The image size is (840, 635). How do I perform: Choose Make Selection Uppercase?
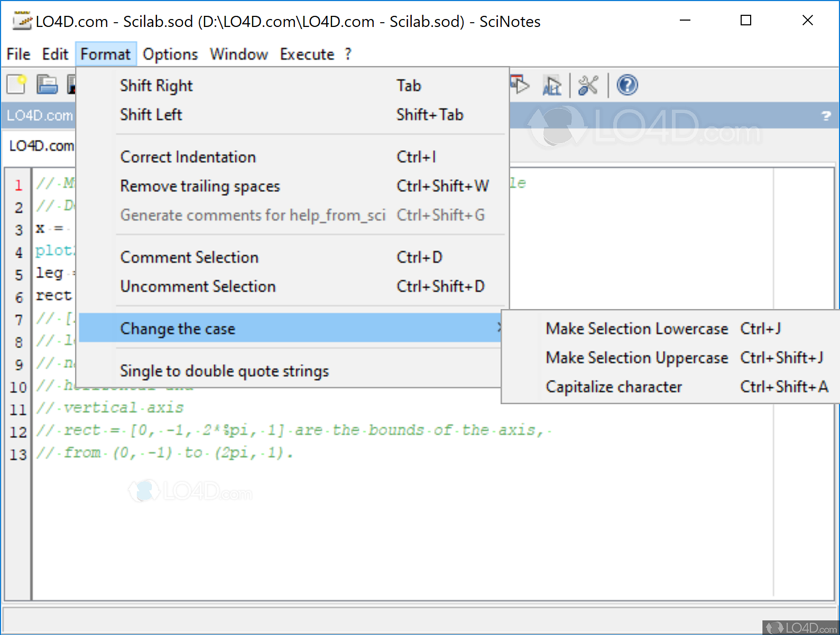[x=636, y=358]
